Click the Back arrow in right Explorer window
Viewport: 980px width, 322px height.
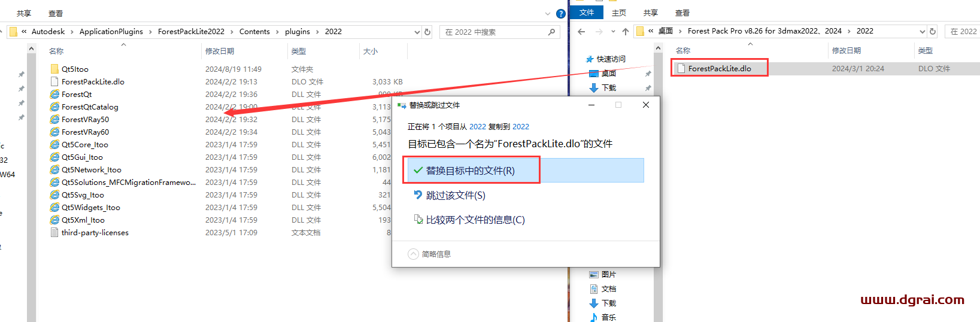click(581, 31)
